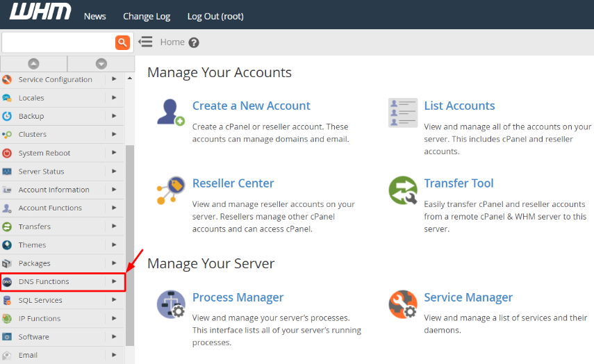The image size is (594, 364).
Task: Click the Server Status monitor icon
Action: click(7, 171)
